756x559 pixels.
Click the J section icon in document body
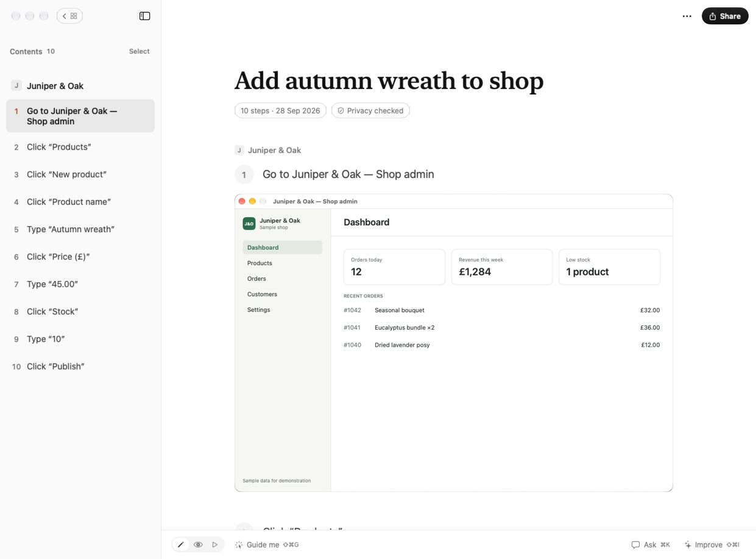tap(239, 150)
